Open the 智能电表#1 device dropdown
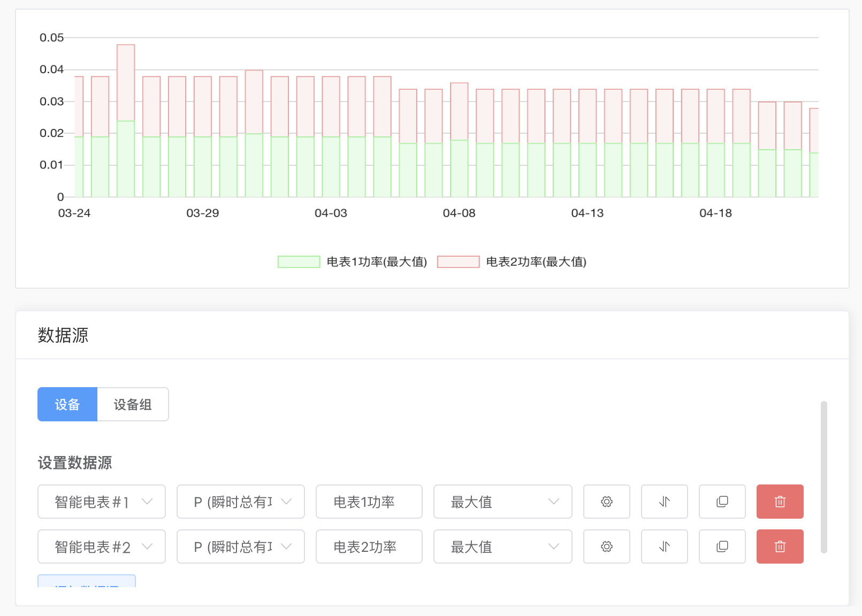 tap(102, 502)
